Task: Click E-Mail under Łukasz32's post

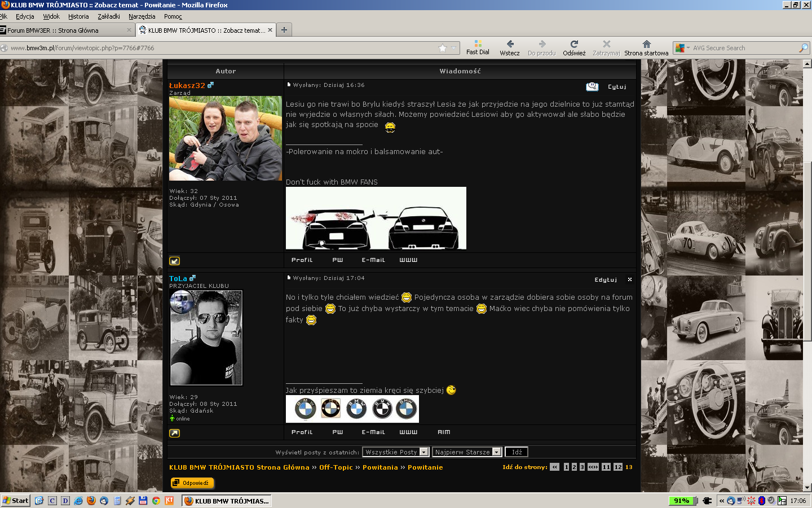Action: click(x=373, y=260)
